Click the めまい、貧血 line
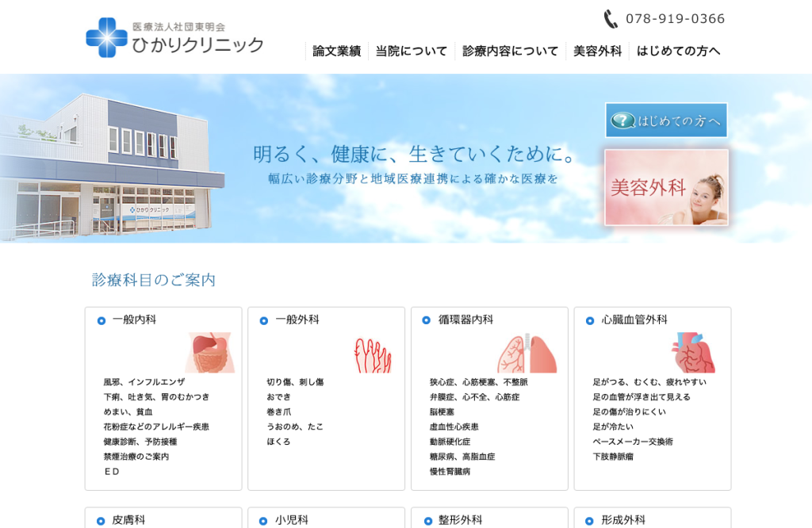The height and width of the screenshot is (528, 812). (128, 412)
